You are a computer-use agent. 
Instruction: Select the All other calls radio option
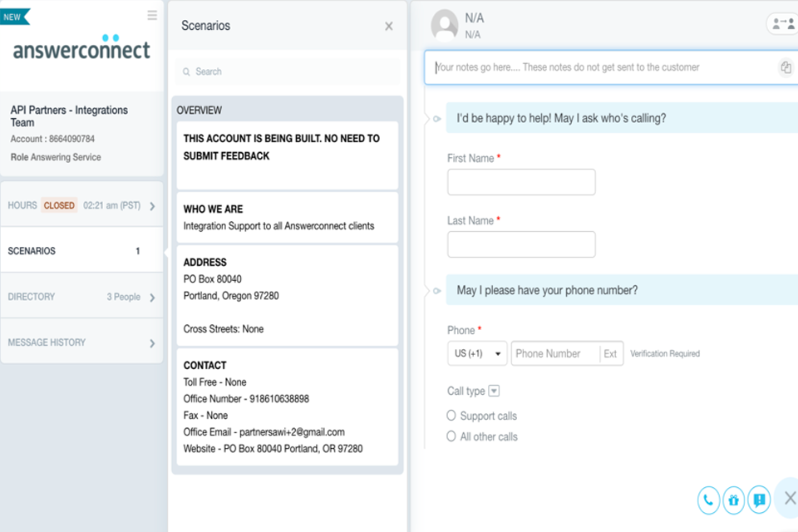click(x=451, y=436)
